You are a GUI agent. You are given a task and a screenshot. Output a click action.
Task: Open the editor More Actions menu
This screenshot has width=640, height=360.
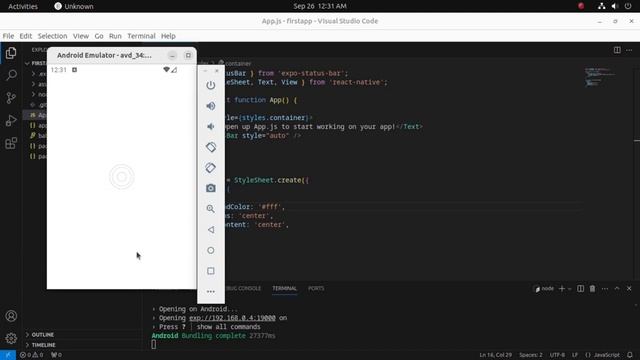pyautogui.click(x=629, y=50)
